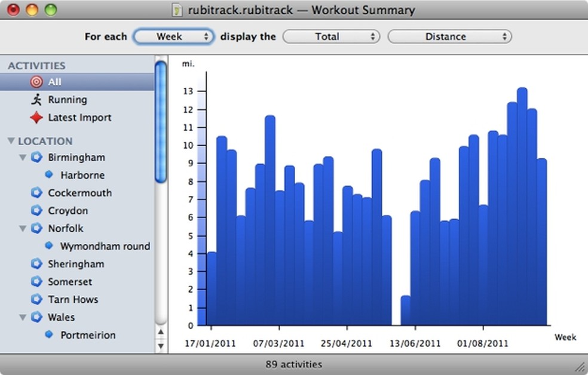Click the '13/06/2011' axis date label
588x375 pixels.
(x=415, y=343)
